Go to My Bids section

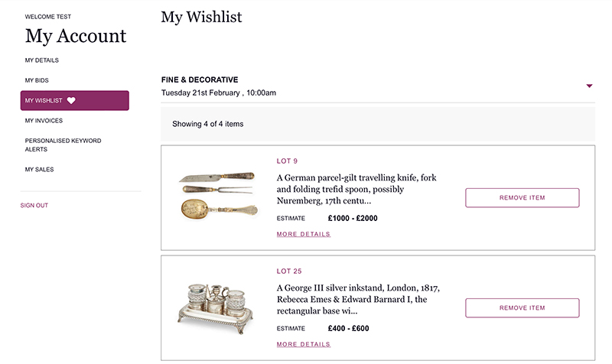(x=37, y=80)
